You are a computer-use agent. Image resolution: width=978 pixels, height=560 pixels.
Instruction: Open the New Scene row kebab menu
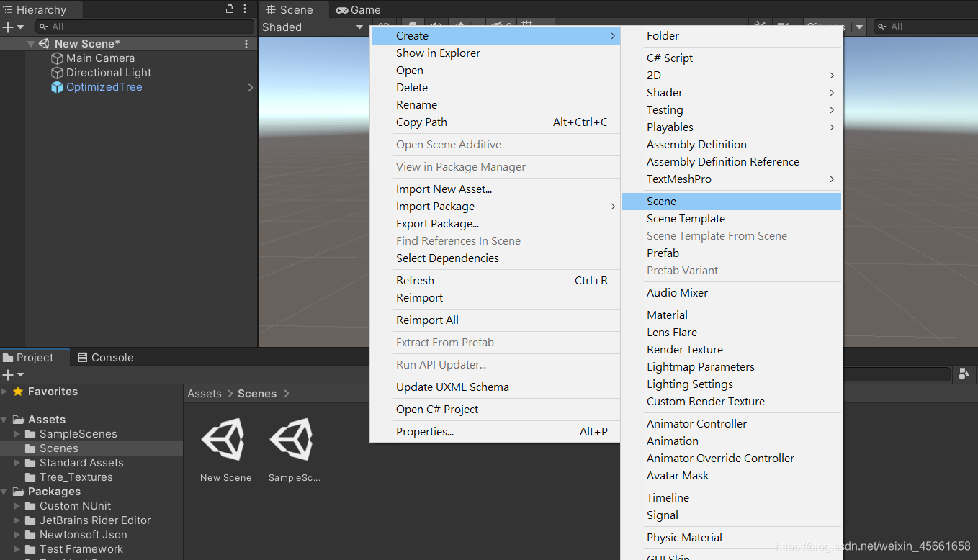(x=246, y=44)
